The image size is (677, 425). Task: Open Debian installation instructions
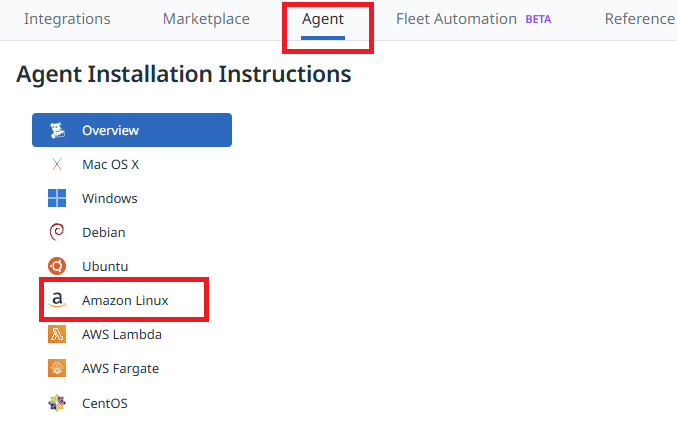pyautogui.click(x=104, y=232)
